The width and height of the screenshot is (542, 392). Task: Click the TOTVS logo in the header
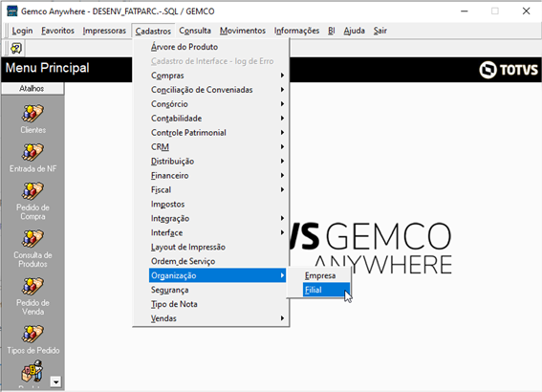coord(509,70)
